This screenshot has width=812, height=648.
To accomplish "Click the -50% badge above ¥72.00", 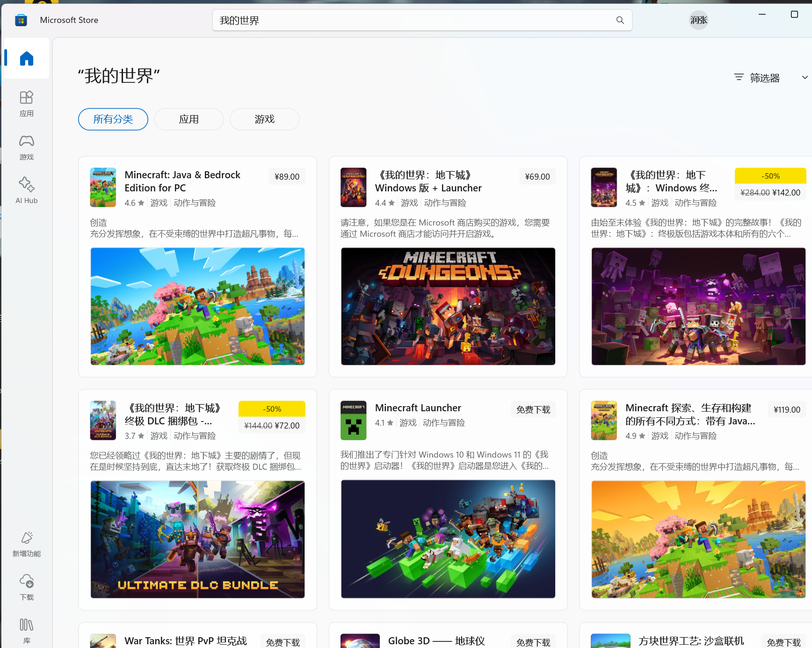I will point(272,409).
